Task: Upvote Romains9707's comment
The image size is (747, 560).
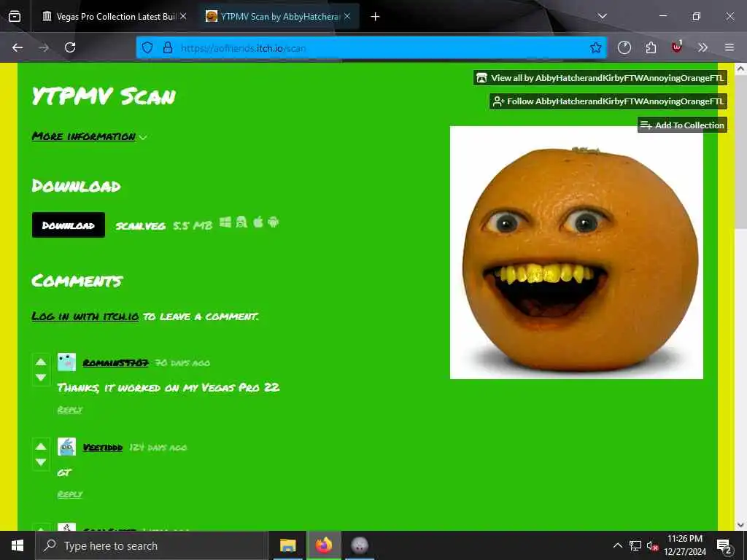Action: pos(41,362)
